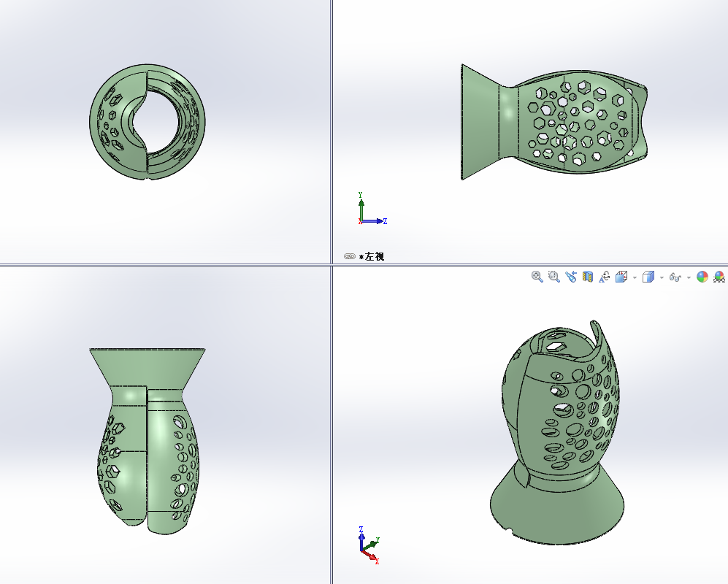Screen dimensions: 728x584
Task: Click the View Orientation cube icon
Action: click(622, 277)
